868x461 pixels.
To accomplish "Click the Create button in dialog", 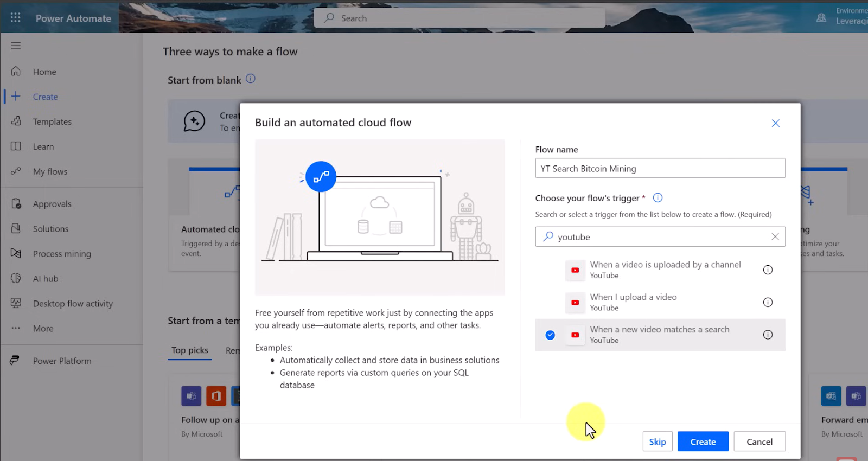I will 703,441.
